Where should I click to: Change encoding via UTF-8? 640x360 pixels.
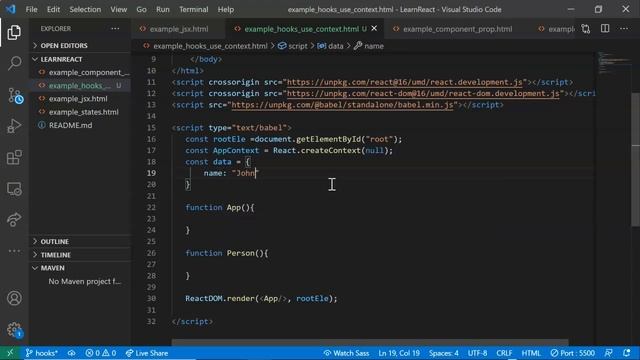point(477,353)
